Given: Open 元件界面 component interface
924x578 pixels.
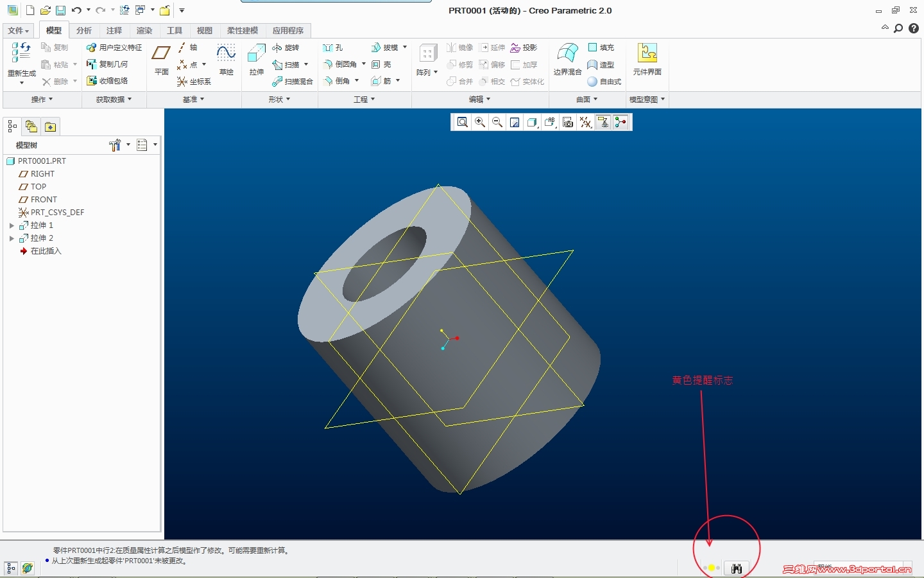Looking at the screenshot, I should pos(647,60).
